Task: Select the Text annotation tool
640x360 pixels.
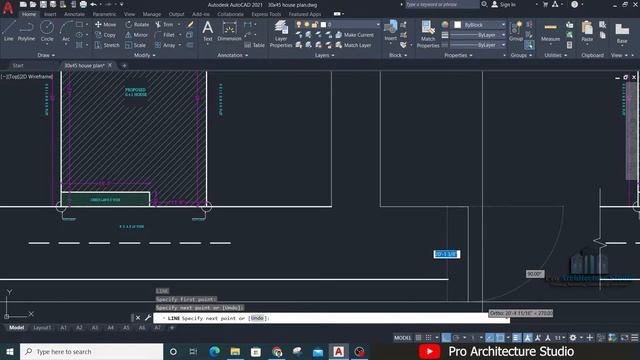Action: click(x=208, y=31)
